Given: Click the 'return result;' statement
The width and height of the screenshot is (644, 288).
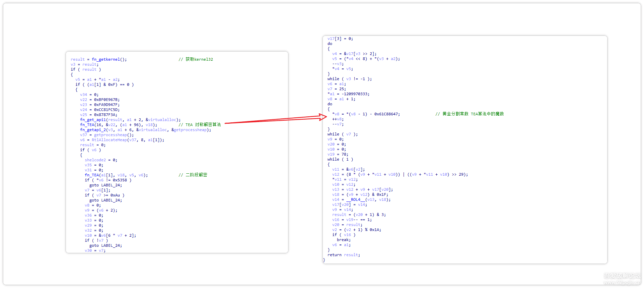Looking at the screenshot, I should coord(344,255).
